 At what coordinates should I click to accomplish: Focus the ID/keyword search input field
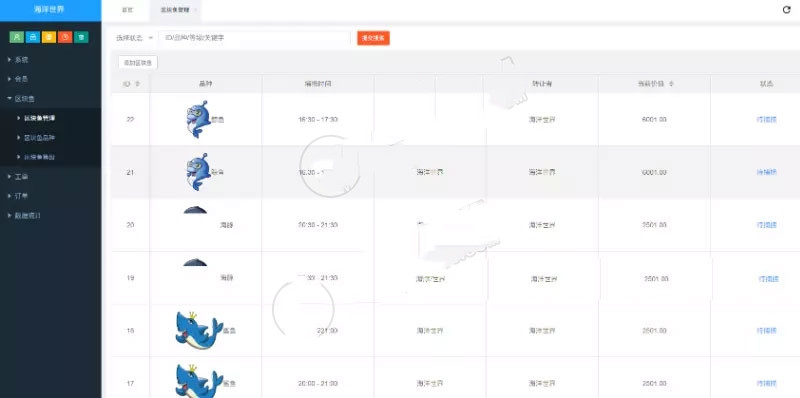point(254,38)
